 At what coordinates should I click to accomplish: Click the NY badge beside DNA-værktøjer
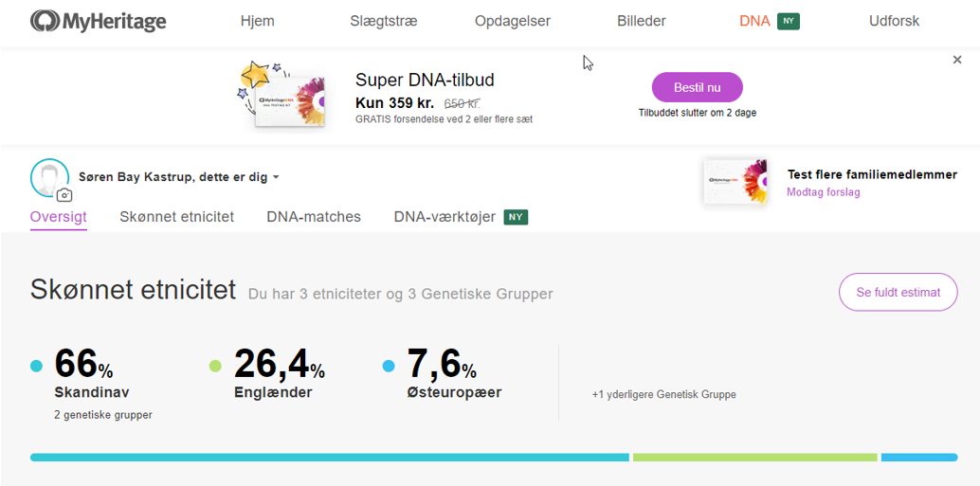[x=516, y=217]
